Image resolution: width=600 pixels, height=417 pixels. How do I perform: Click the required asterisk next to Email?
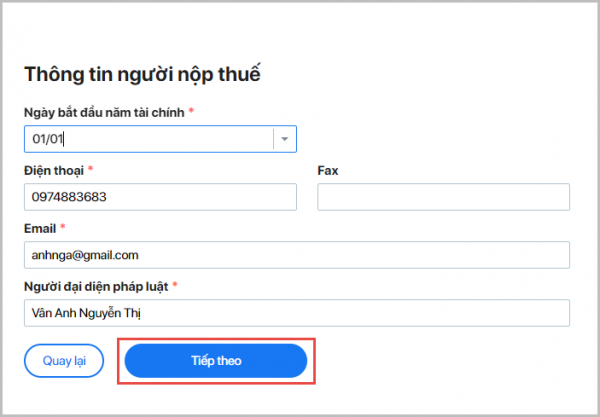pyautogui.click(x=63, y=228)
